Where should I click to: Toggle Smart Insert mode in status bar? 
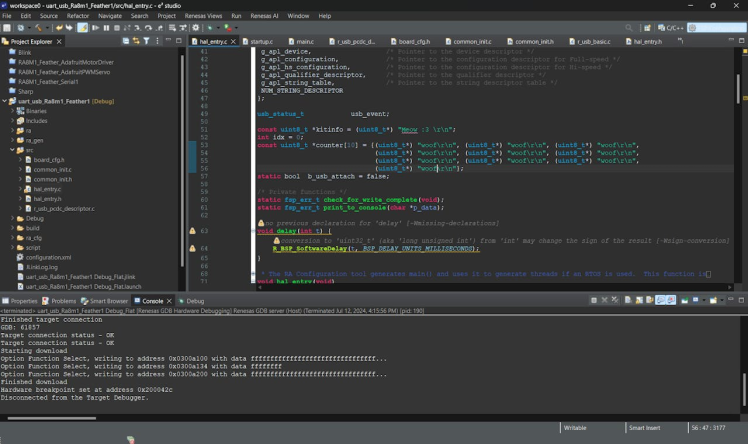pos(644,428)
